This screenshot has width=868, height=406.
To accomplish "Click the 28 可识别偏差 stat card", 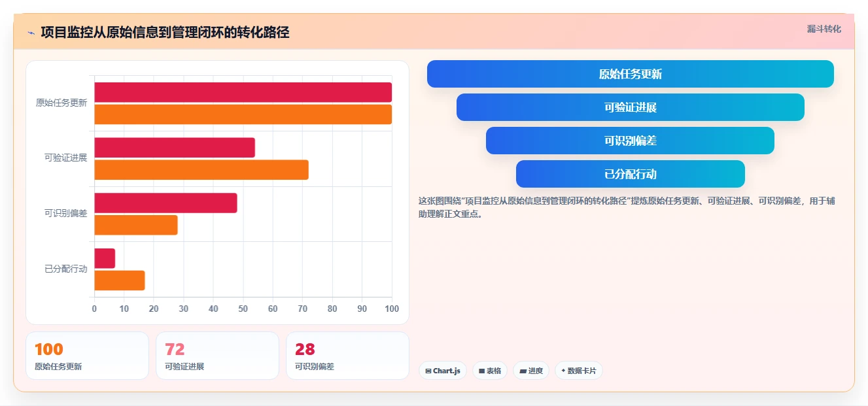I will click(x=347, y=356).
